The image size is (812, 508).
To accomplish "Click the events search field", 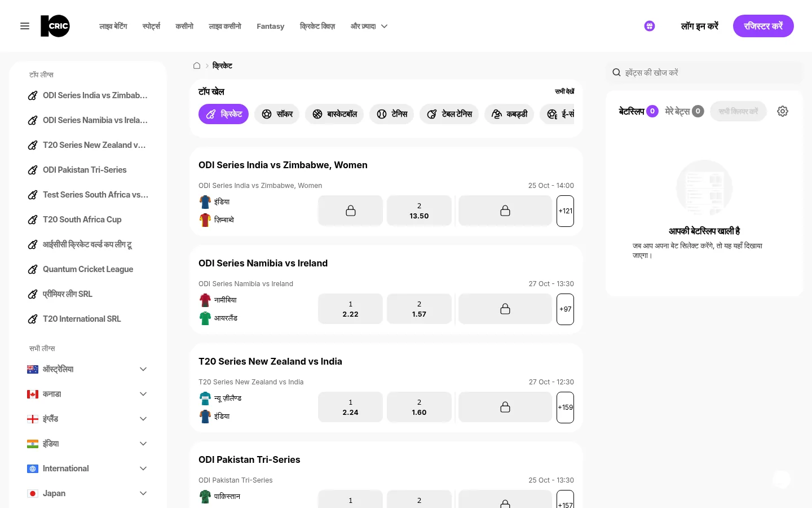I will tap(704, 72).
